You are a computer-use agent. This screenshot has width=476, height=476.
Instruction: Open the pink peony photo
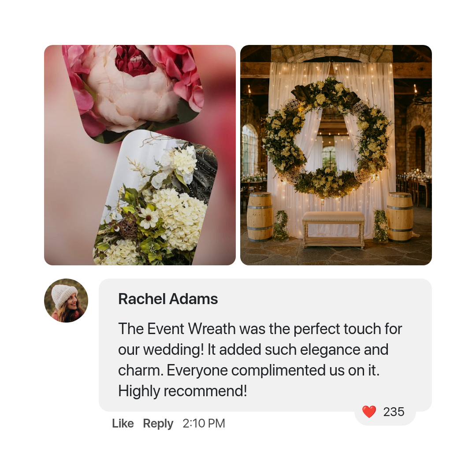[134, 91]
